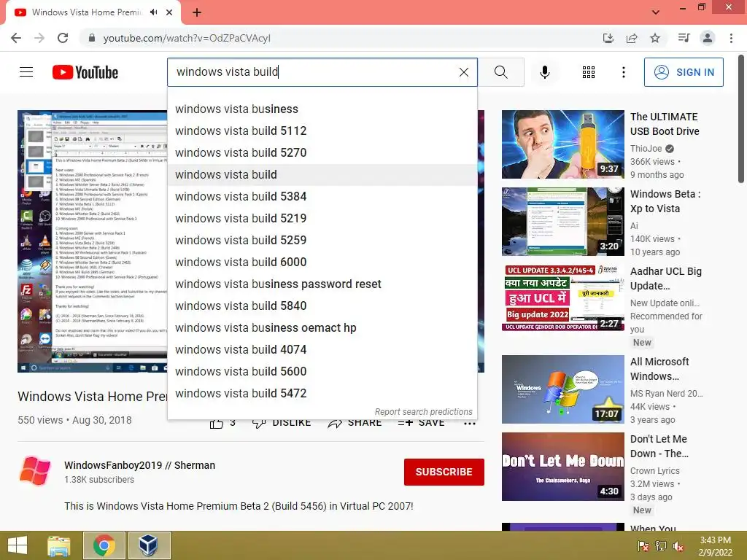The width and height of the screenshot is (747, 560).
Task: Open a new tab with the plus button
Action: tap(197, 12)
